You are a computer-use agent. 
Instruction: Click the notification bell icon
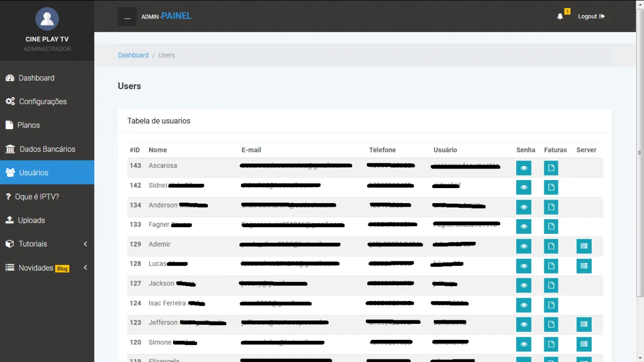click(x=560, y=17)
